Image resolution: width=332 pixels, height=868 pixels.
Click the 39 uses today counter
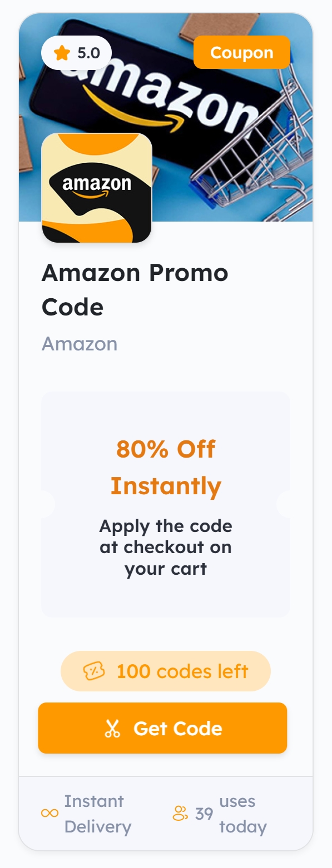click(x=222, y=814)
